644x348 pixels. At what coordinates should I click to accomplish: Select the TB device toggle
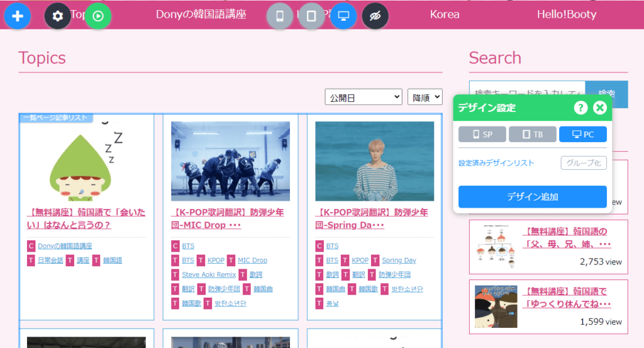(x=532, y=134)
